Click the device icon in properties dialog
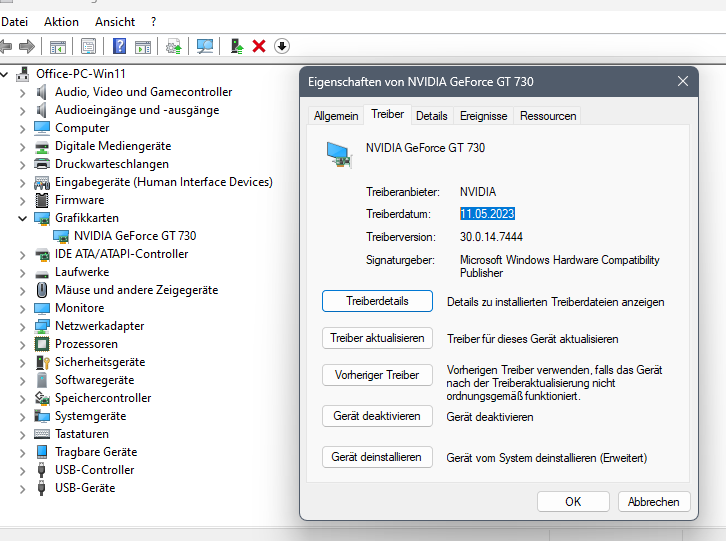The image size is (726, 541). 339,155
